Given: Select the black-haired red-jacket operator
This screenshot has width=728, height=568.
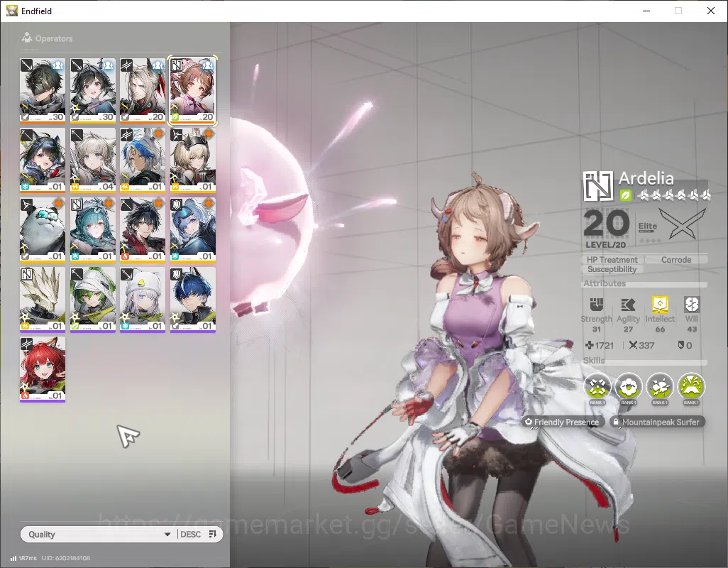Looking at the screenshot, I should [x=143, y=229].
